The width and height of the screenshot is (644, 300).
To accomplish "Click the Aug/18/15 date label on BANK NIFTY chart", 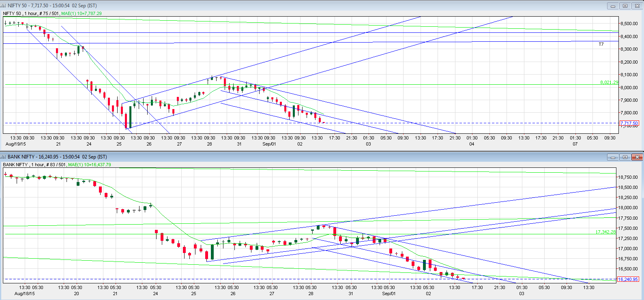I will pyautogui.click(x=25, y=294).
